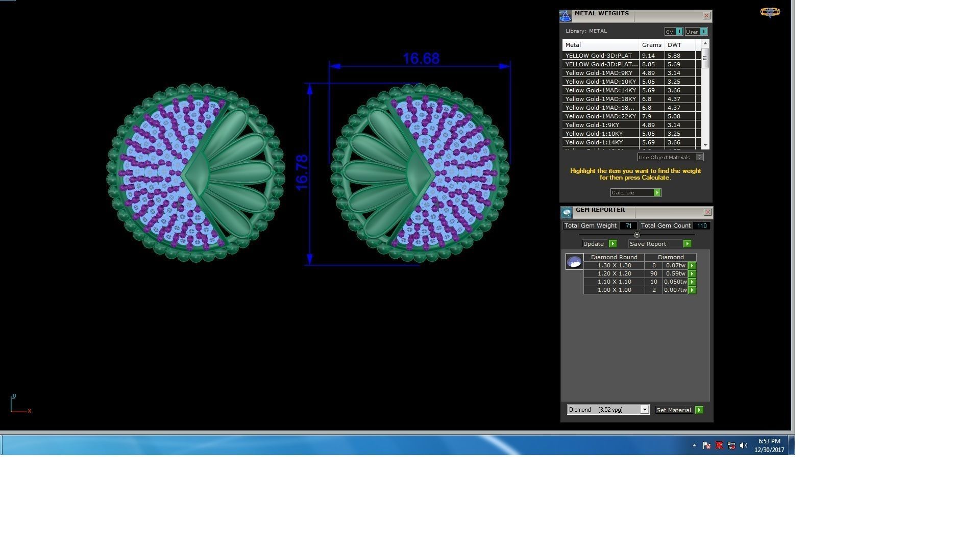
Task: Click the Save Report button
Action: pyautogui.click(x=659, y=244)
